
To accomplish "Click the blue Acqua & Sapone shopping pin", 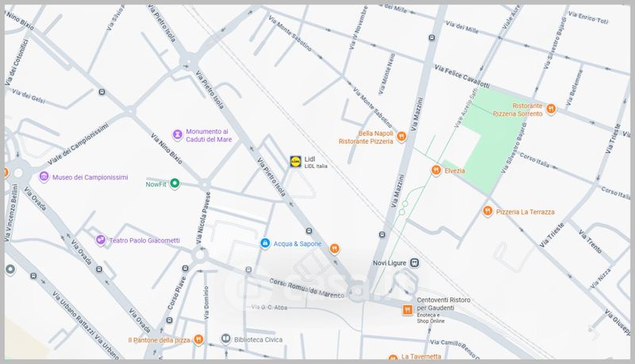I will pyautogui.click(x=266, y=243).
